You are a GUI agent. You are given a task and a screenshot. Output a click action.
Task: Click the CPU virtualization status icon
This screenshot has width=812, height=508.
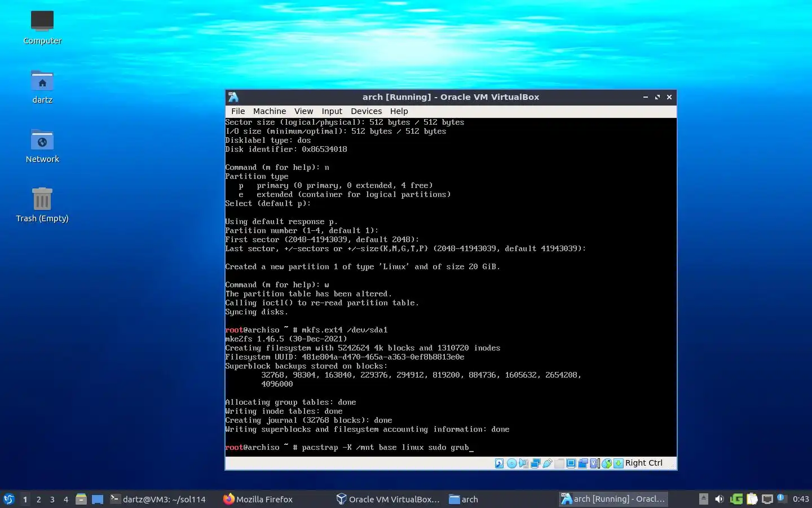pyautogui.click(x=594, y=463)
